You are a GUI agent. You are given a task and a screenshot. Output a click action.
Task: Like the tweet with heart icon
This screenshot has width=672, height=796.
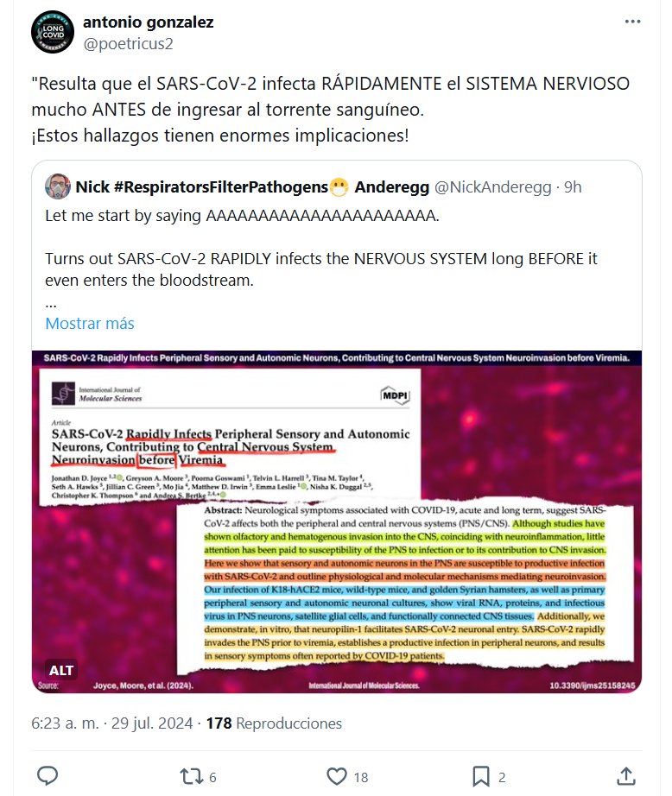(336, 777)
